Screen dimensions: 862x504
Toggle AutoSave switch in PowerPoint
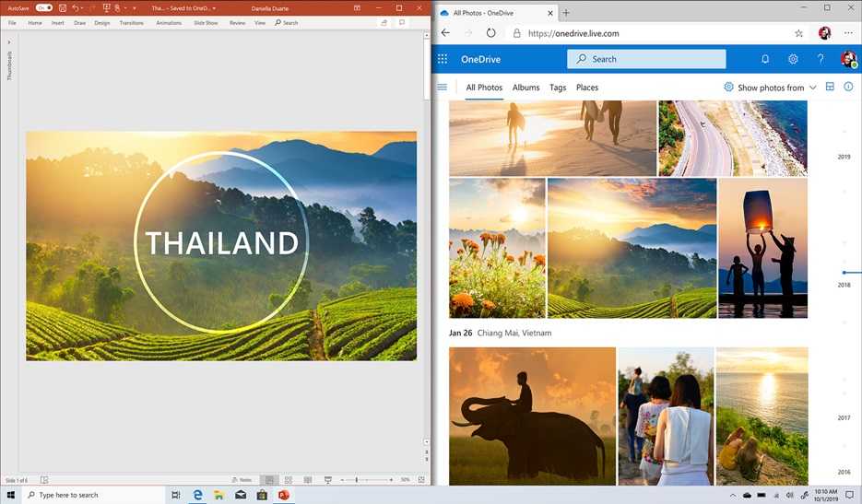[44, 7]
